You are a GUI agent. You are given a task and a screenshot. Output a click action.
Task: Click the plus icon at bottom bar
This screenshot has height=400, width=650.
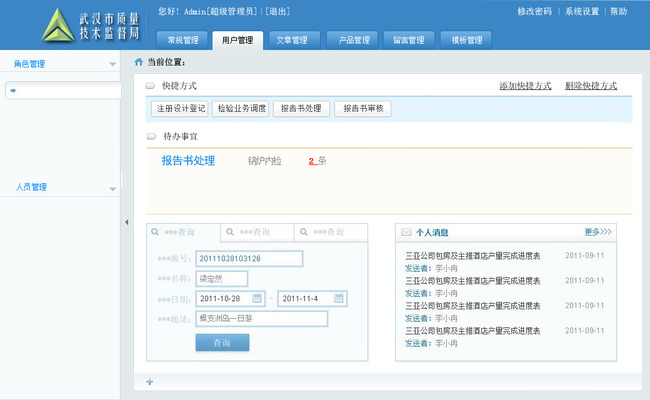(150, 382)
